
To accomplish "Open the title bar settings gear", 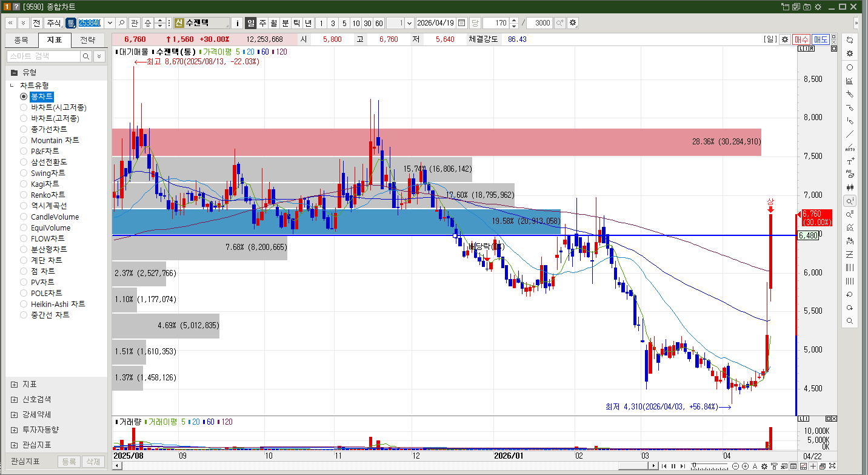I will (x=818, y=7).
